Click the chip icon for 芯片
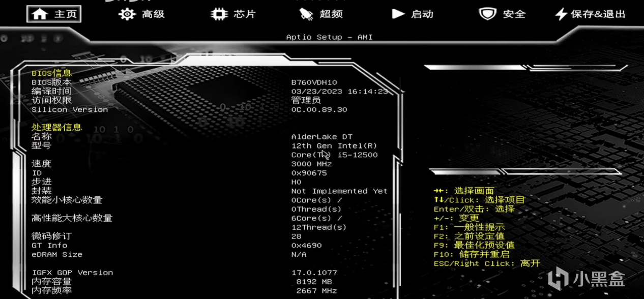The image size is (644, 299). point(219,14)
